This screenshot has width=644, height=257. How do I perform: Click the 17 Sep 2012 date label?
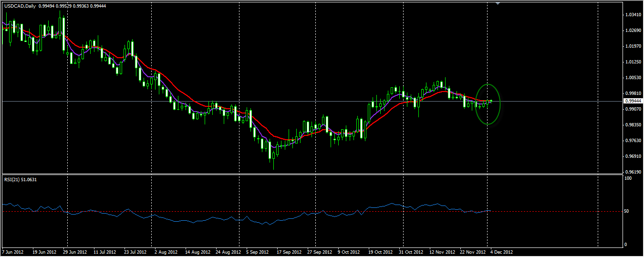(x=289, y=252)
